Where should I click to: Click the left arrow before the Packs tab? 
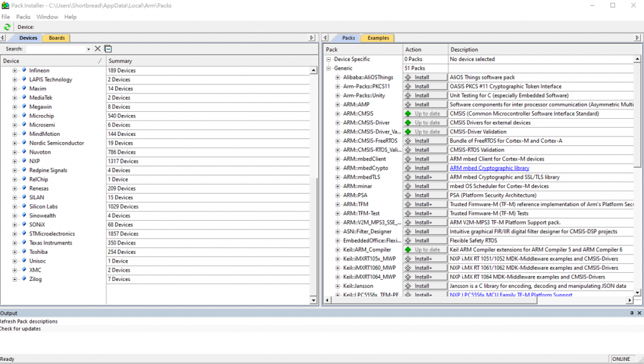pos(326,38)
